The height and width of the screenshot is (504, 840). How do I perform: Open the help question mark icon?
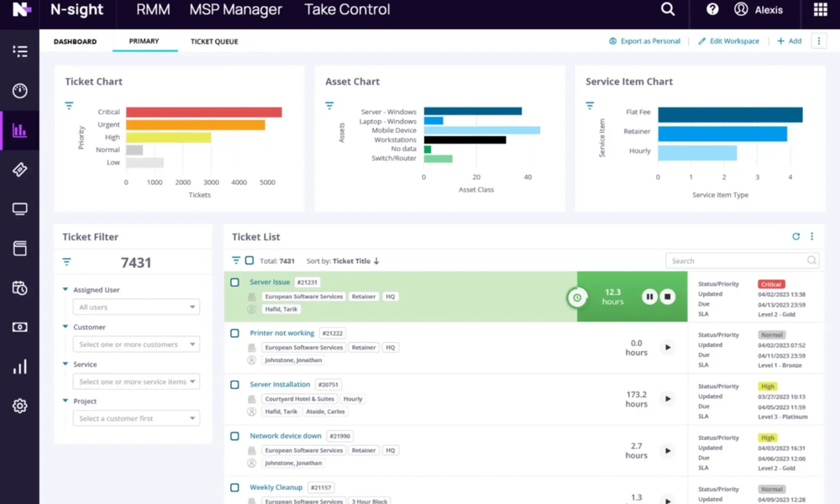pos(711,10)
